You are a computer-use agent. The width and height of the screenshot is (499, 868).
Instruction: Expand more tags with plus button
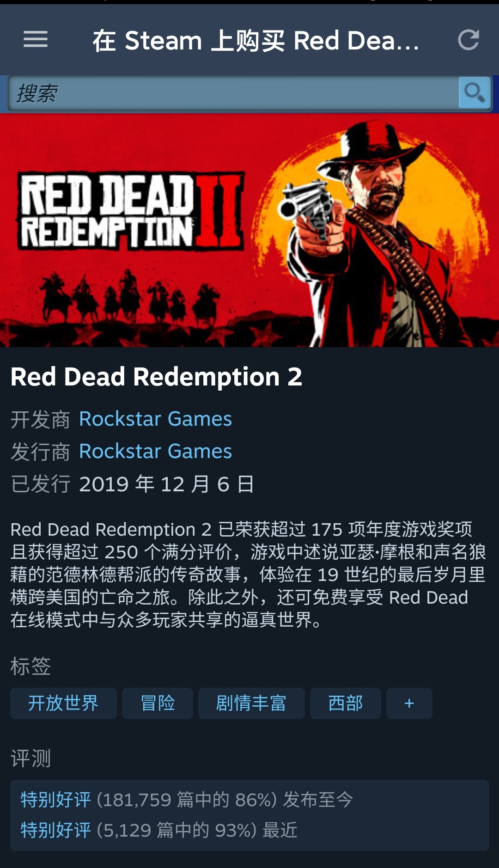point(409,703)
